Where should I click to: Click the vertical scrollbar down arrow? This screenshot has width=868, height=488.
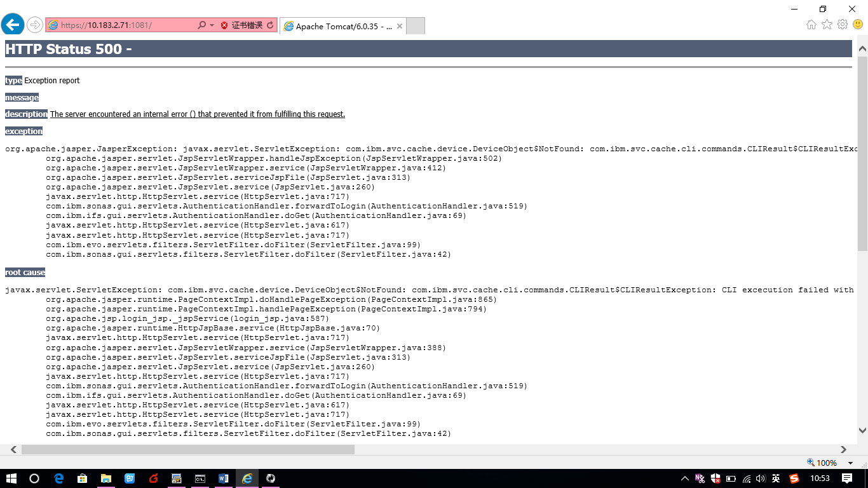[x=862, y=430]
